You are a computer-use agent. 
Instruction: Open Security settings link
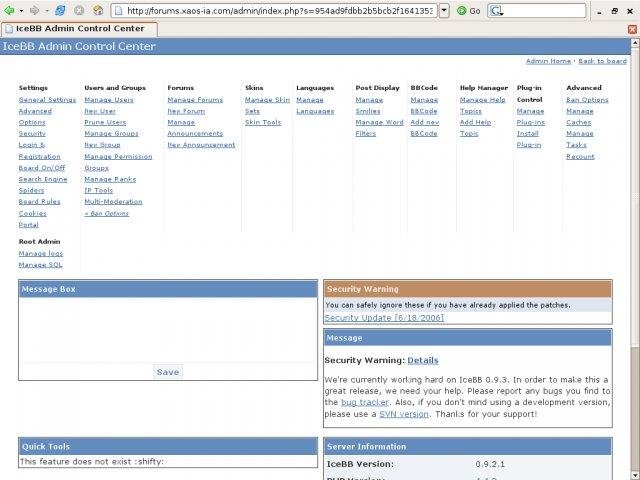[32, 134]
